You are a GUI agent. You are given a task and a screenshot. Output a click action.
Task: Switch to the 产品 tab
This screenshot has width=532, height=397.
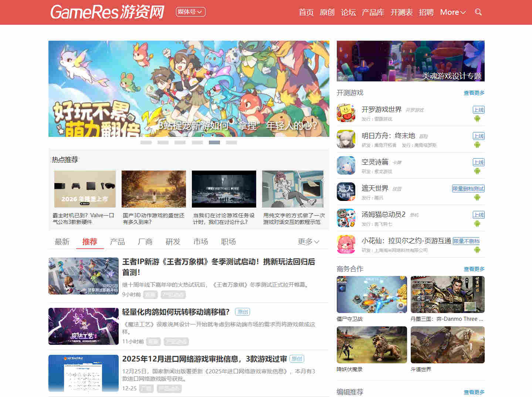(x=117, y=241)
